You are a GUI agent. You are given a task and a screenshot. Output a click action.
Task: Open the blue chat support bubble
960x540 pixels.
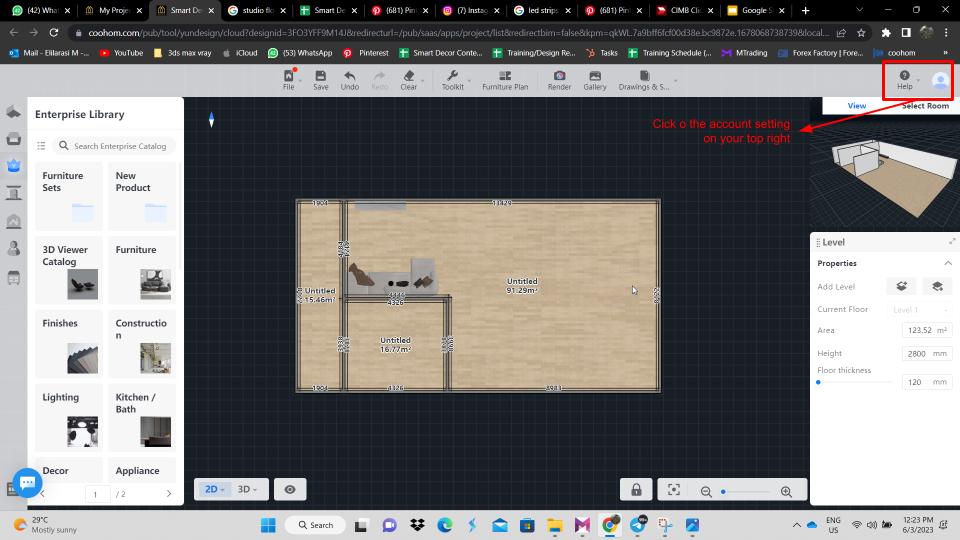pos(26,482)
